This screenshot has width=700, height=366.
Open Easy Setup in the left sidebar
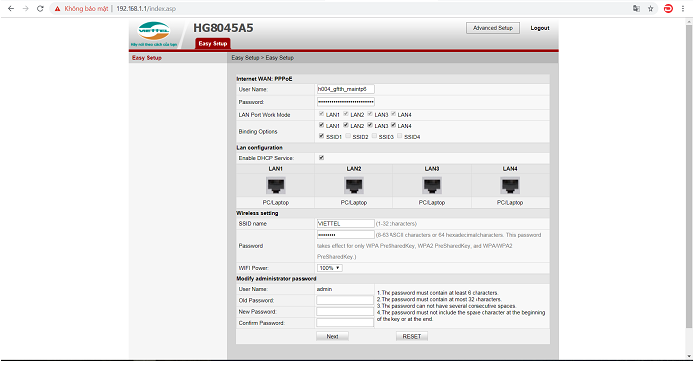[147, 58]
